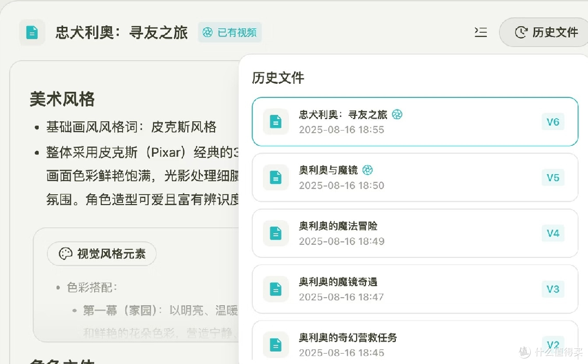Click the V6 version tag
588x364 pixels.
pyautogui.click(x=553, y=122)
